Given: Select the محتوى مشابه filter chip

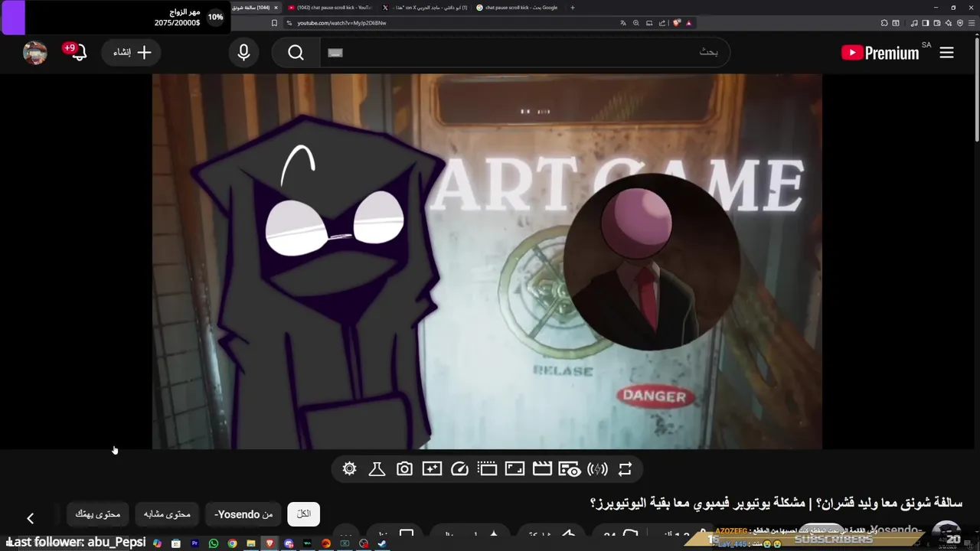Looking at the screenshot, I should pyautogui.click(x=167, y=514).
